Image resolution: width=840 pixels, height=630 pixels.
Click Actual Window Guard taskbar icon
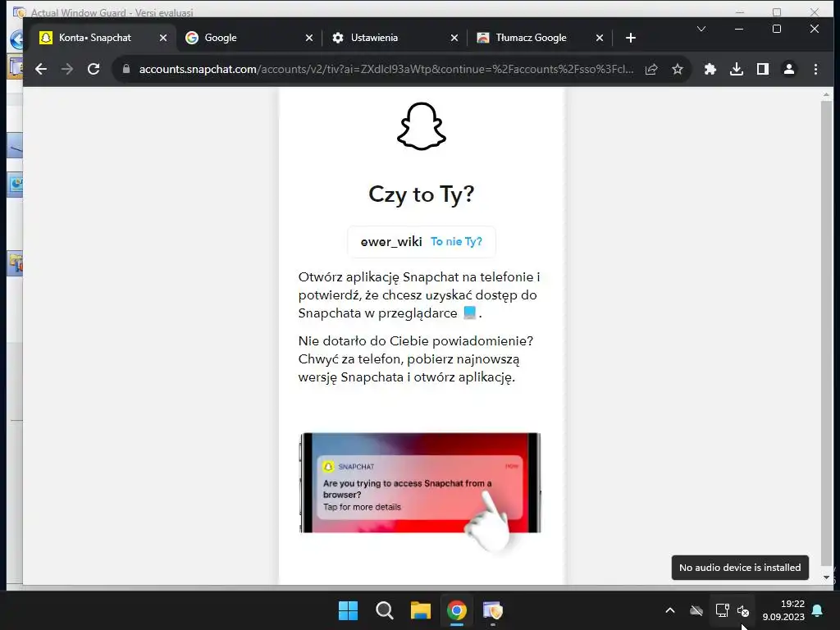pos(493,610)
